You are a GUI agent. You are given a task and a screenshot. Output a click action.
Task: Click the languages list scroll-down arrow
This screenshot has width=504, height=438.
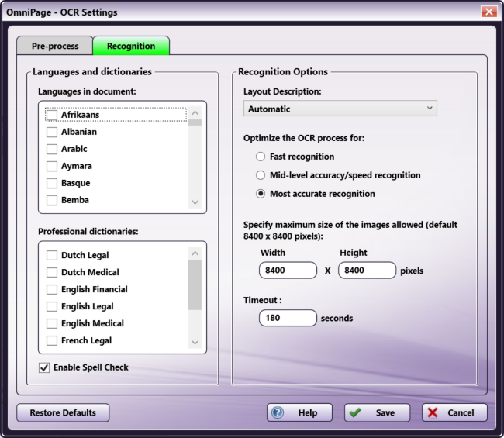(195, 202)
